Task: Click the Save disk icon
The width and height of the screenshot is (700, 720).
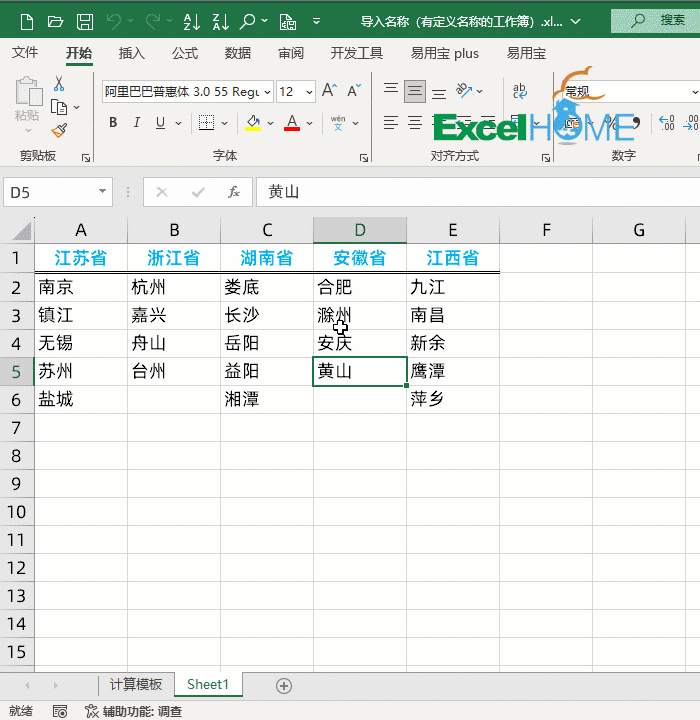Action: [85, 22]
